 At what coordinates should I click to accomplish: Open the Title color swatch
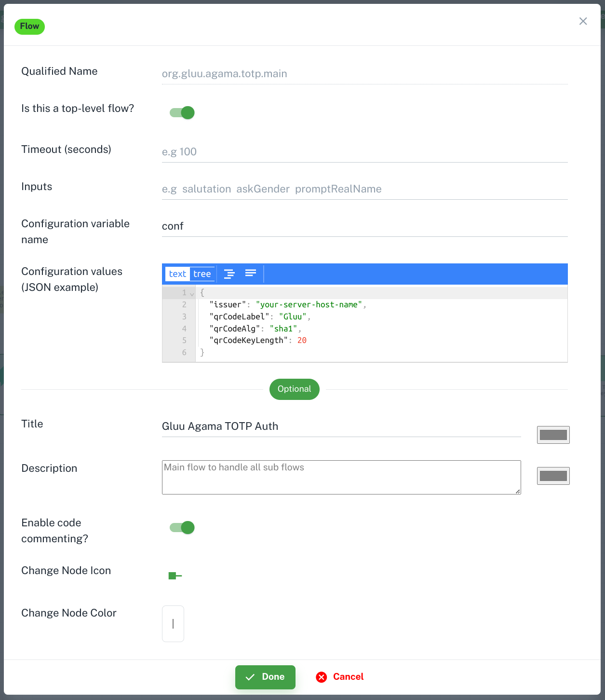[x=553, y=435]
